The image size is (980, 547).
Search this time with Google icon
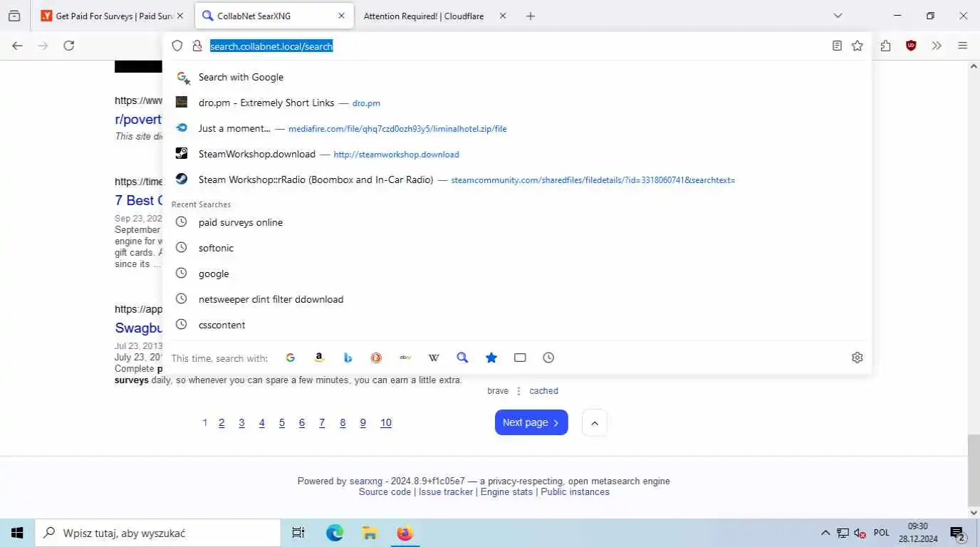point(291,358)
